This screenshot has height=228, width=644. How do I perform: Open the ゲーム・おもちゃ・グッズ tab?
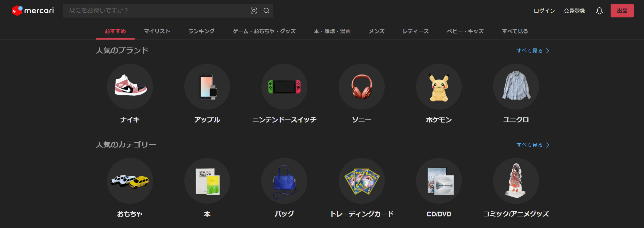[x=264, y=31]
